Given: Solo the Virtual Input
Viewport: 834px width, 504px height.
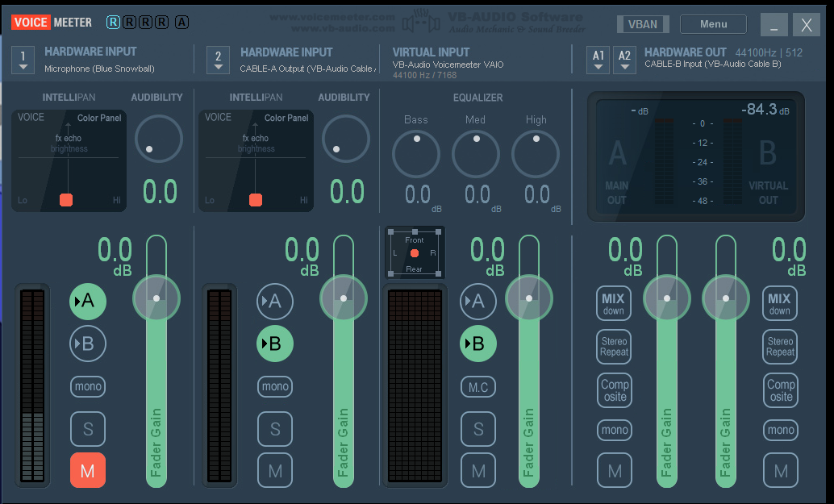Looking at the screenshot, I should tap(478, 428).
